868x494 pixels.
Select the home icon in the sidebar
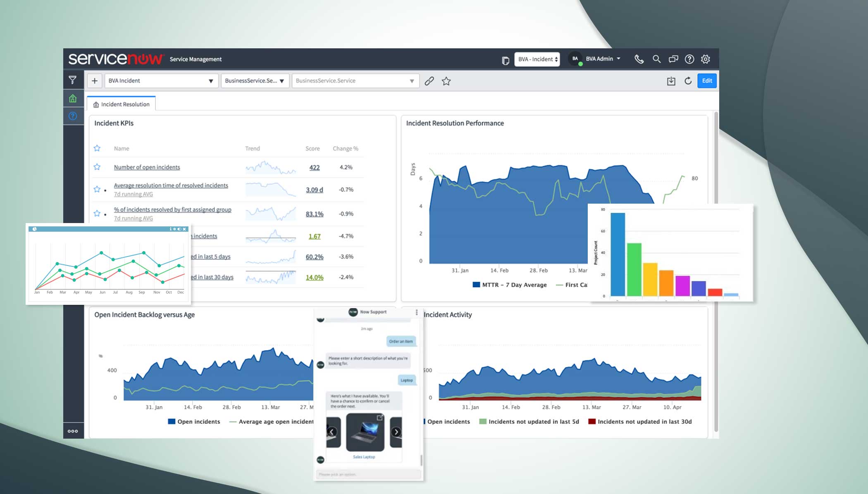[x=73, y=98]
